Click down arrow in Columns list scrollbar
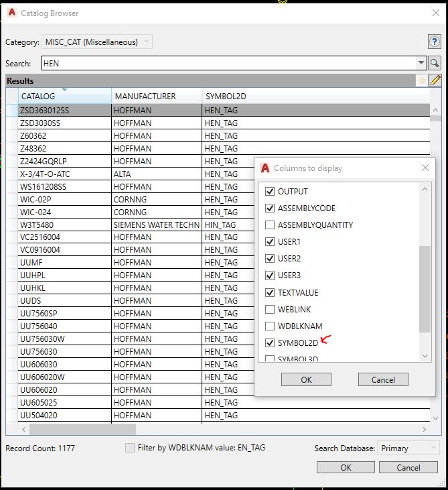Viewport: 448px width, 490px height. 425,356
